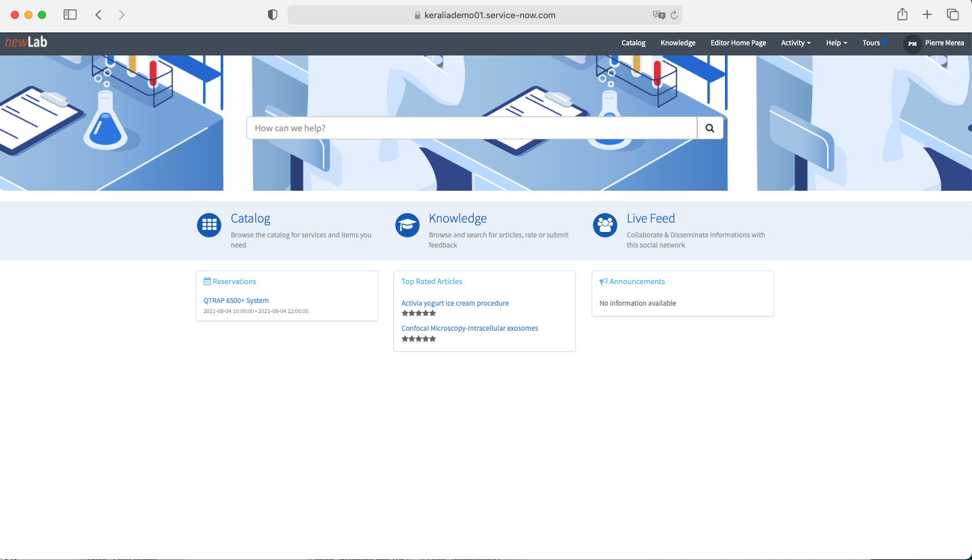972x560 pixels.
Task: Click the privacy shield icon
Action: [273, 15]
